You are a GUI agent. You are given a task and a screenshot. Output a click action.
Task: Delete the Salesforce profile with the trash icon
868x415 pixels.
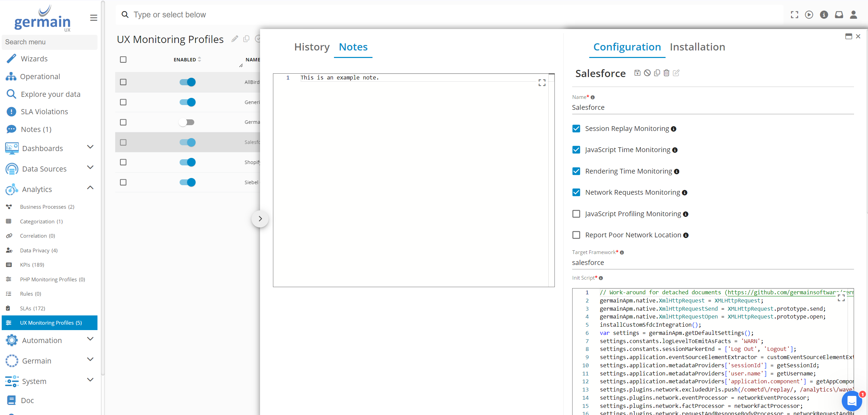tap(666, 73)
